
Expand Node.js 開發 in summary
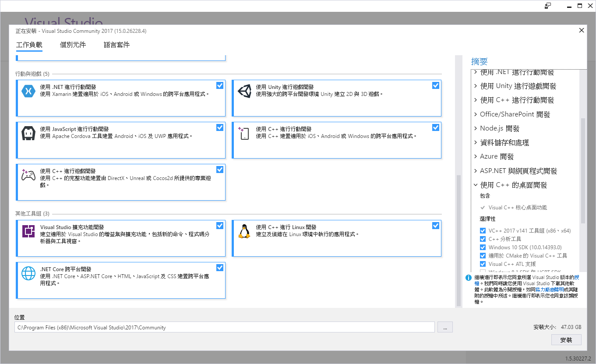click(476, 128)
